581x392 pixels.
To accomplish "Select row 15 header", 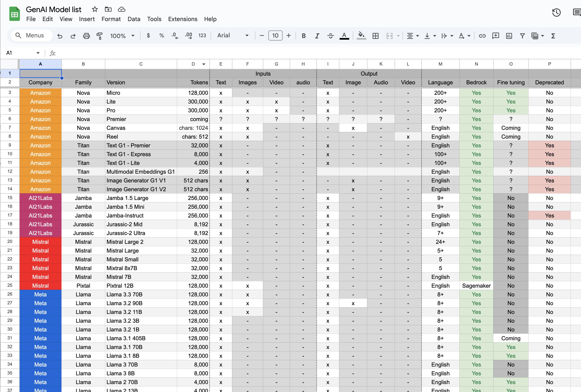I will click(10, 198).
